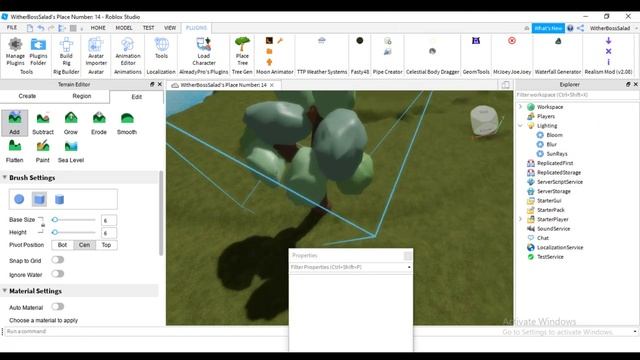Open the FILE menu

click(x=12, y=28)
